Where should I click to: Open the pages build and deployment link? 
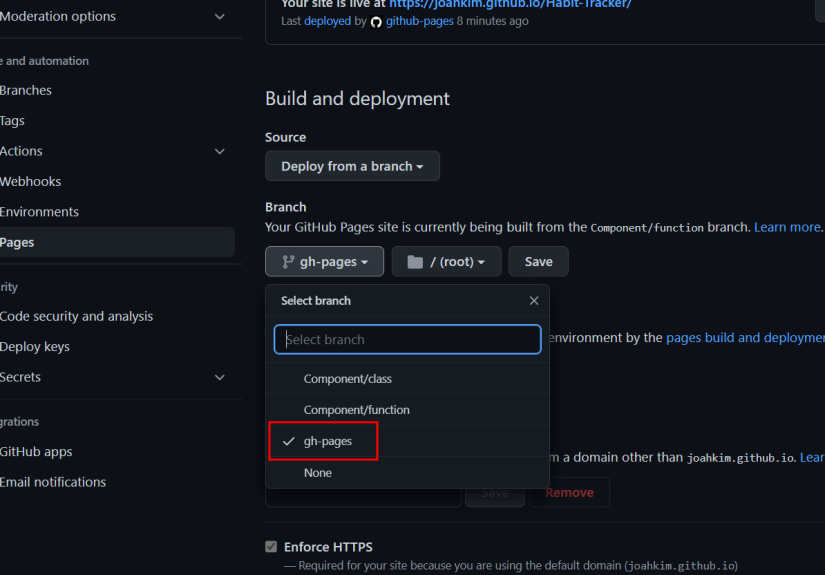(x=745, y=338)
